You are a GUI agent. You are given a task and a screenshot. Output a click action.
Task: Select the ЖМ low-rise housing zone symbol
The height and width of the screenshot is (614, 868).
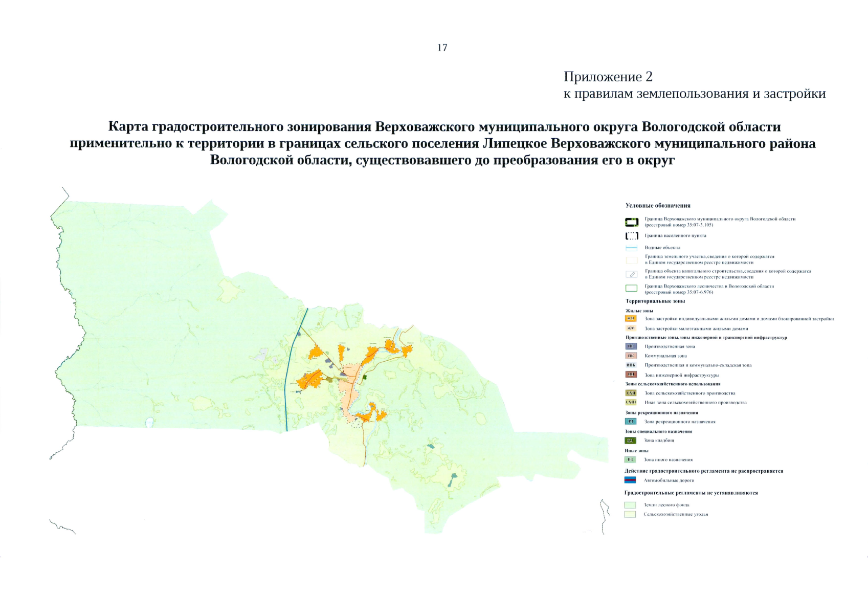pyautogui.click(x=631, y=328)
